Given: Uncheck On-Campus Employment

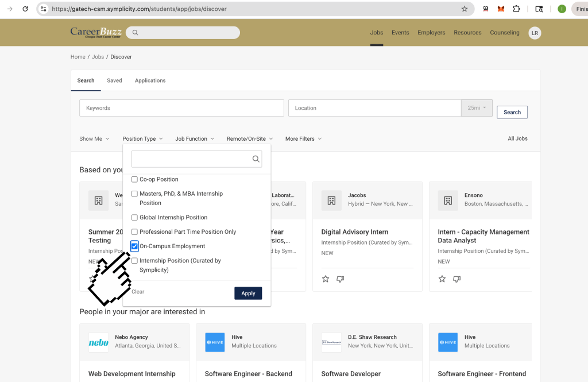Looking at the screenshot, I should [x=134, y=246].
